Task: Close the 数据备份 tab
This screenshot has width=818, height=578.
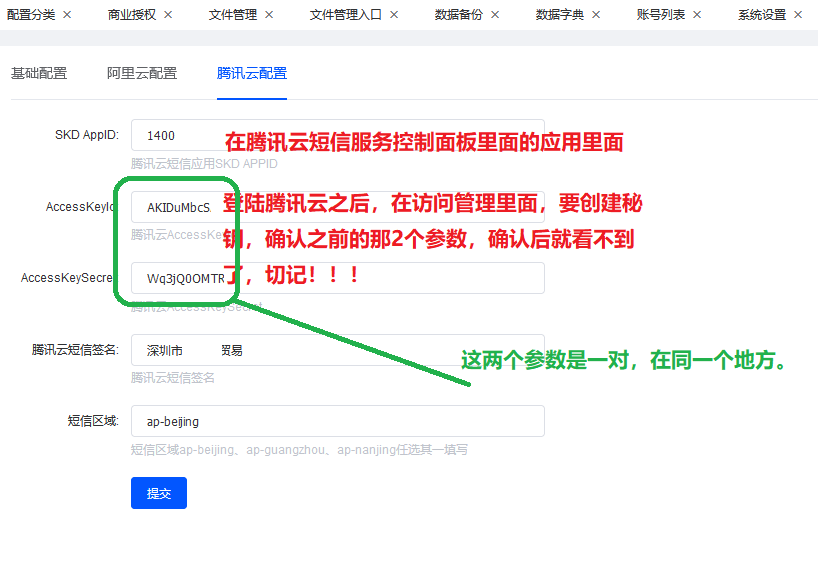Action: tap(495, 15)
